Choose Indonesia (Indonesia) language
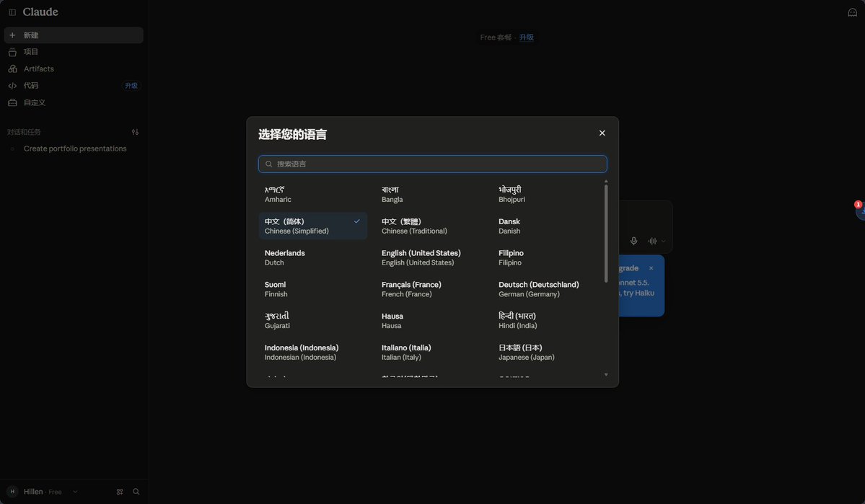 (313, 353)
